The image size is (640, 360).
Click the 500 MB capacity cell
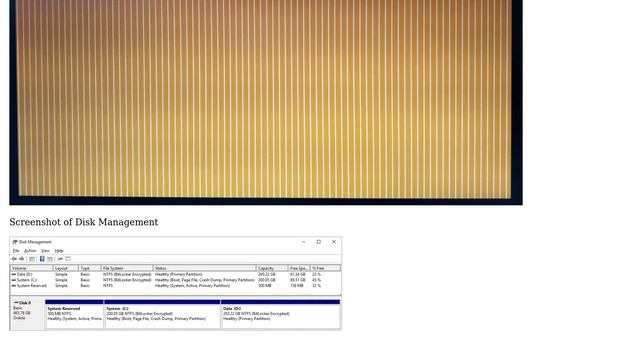[x=265, y=286]
